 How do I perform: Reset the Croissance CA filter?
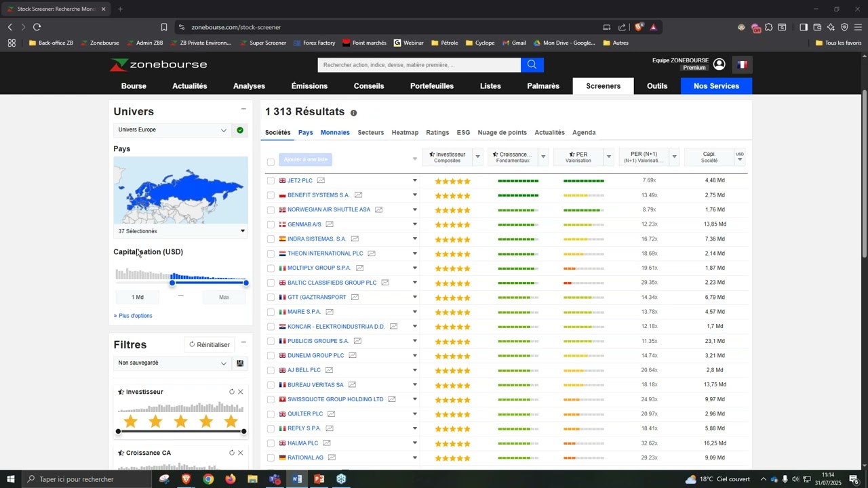pyautogui.click(x=232, y=453)
